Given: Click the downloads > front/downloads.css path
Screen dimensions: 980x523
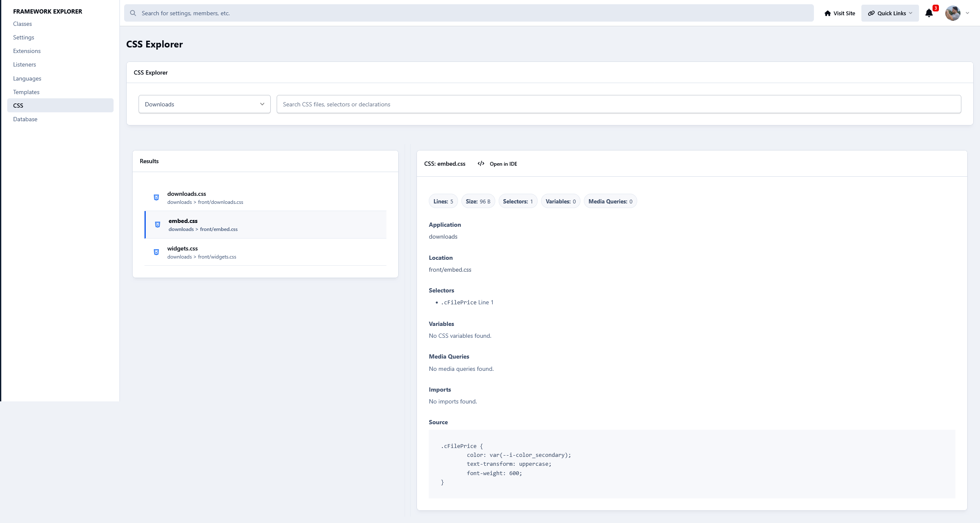Looking at the screenshot, I should tap(205, 202).
